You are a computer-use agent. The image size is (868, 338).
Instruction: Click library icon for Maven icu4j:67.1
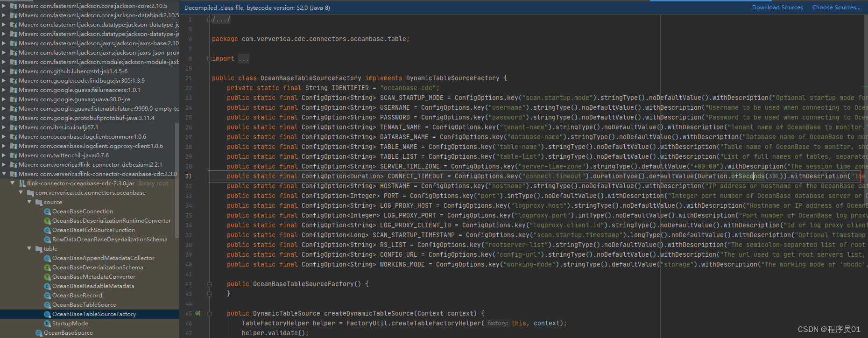14,127
